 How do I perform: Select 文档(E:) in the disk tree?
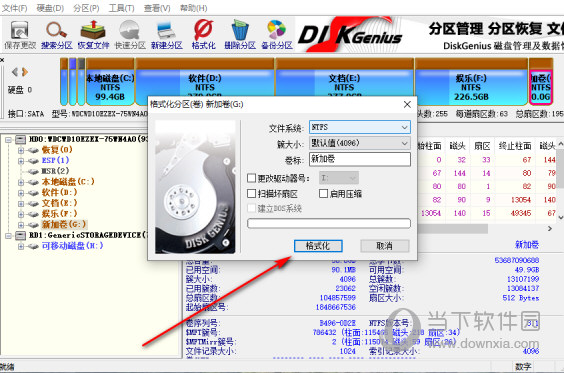[x=59, y=203]
